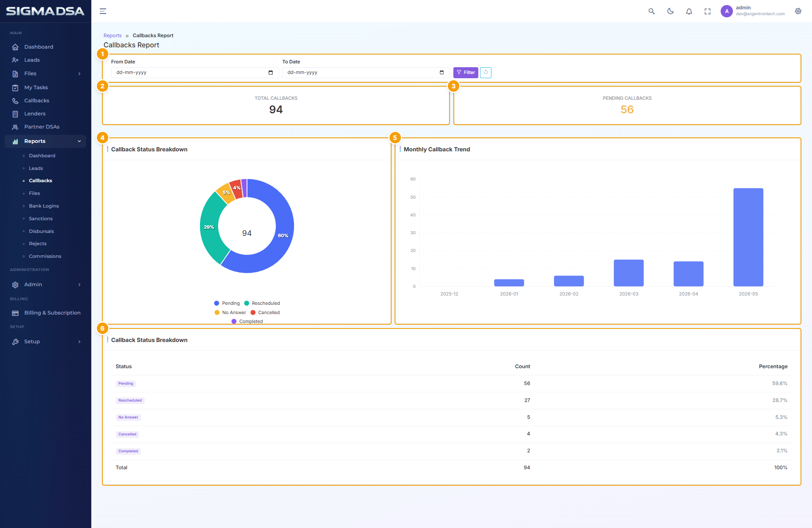The image size is (812, 528).
Task: Click the Setup wrench icon
Action: click(15, 342)
